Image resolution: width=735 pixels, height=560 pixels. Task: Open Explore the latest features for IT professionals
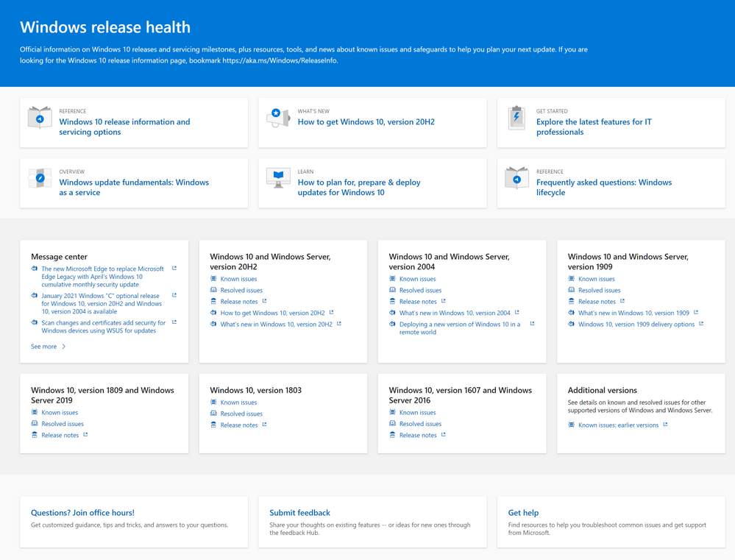point(594,127)
